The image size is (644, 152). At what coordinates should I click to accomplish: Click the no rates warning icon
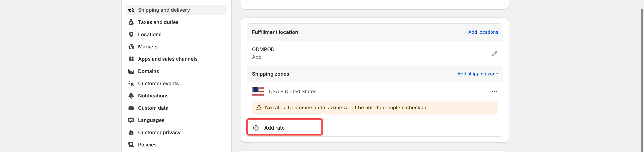259,108
